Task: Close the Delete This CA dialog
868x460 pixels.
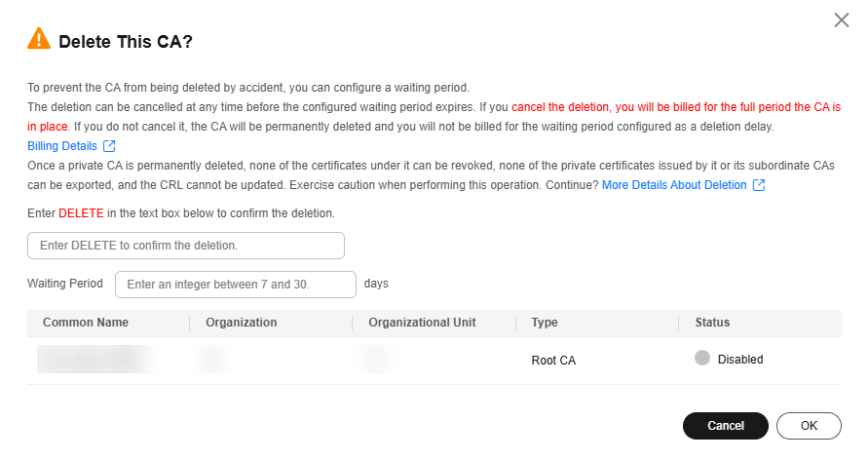Action: [842, 19]
